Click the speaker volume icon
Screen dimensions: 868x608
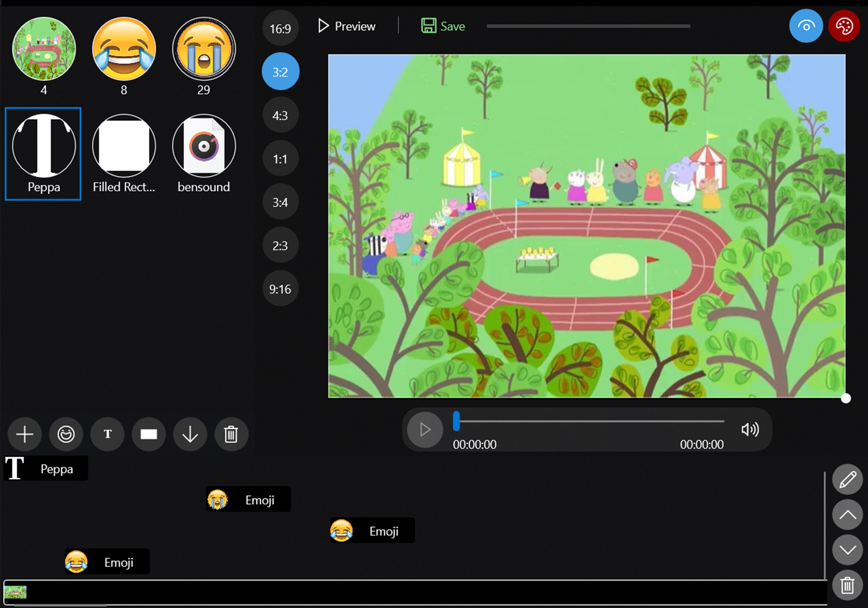[750, 430]
